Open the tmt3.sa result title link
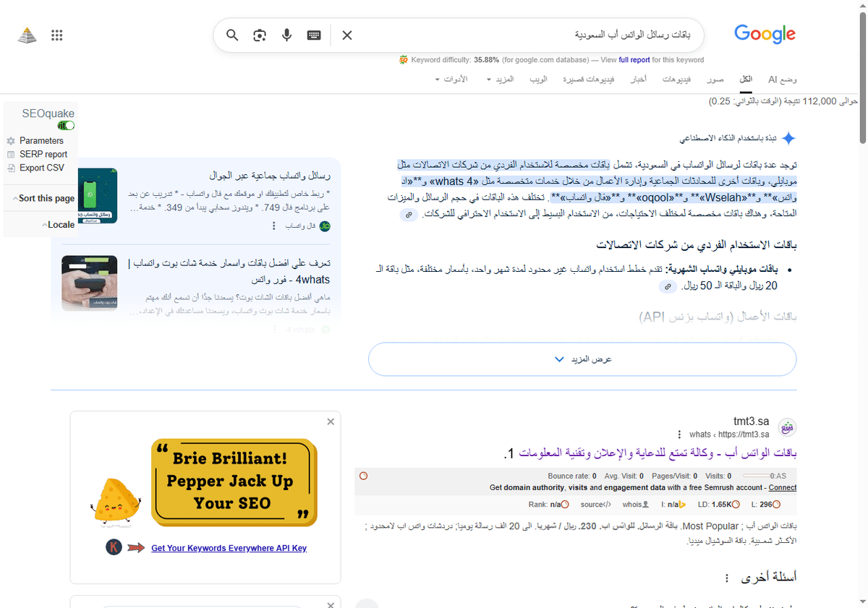Image resolution: width=868 pixels, height=608 pixels. tap(650, 453)
